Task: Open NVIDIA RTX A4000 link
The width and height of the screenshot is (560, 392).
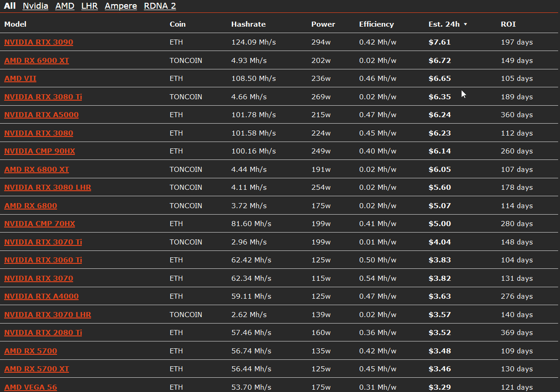Action: [41, 296]
